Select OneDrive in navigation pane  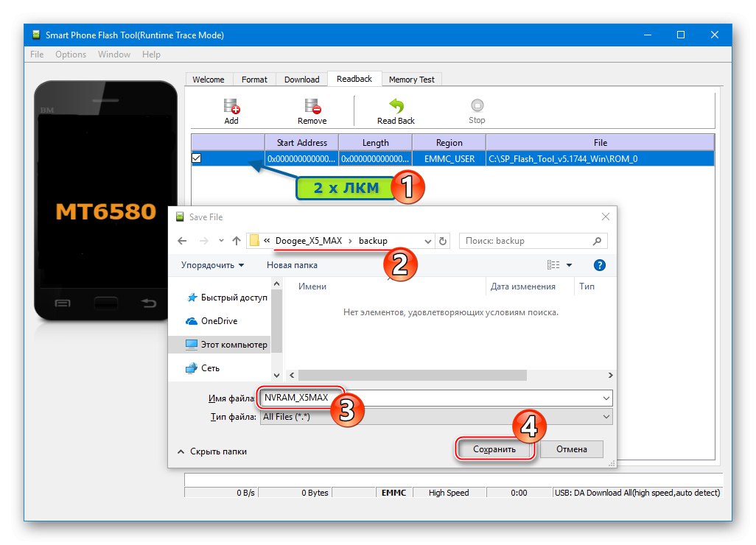[x=211, y=321]
